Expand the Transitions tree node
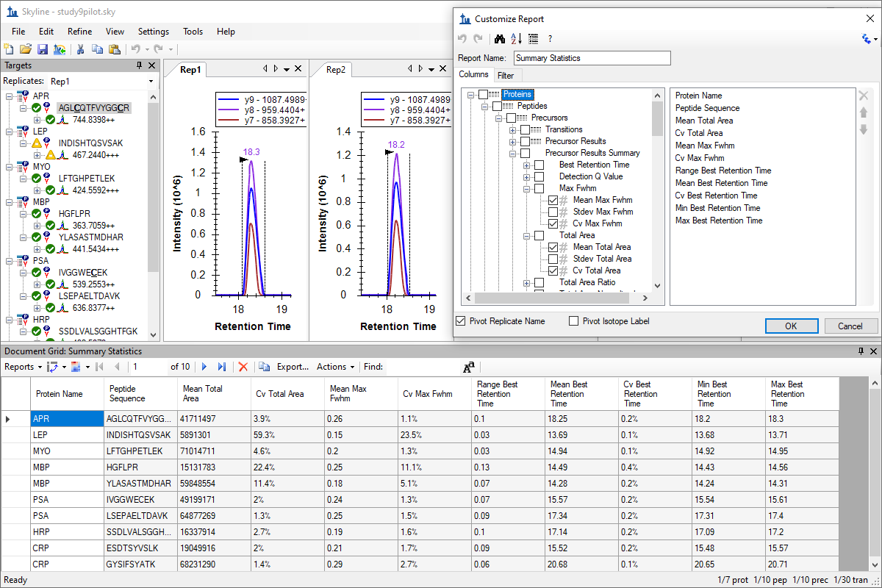Viewport: 882px width, 588px height. click(513, 129)
